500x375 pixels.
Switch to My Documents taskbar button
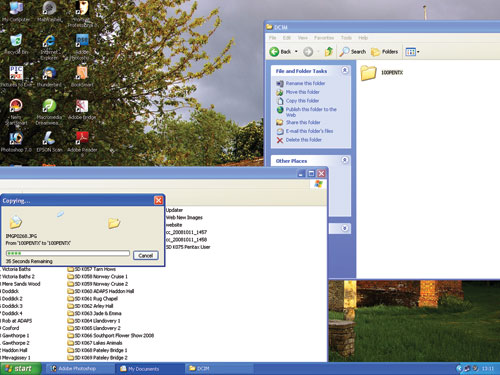click(149, 368)
